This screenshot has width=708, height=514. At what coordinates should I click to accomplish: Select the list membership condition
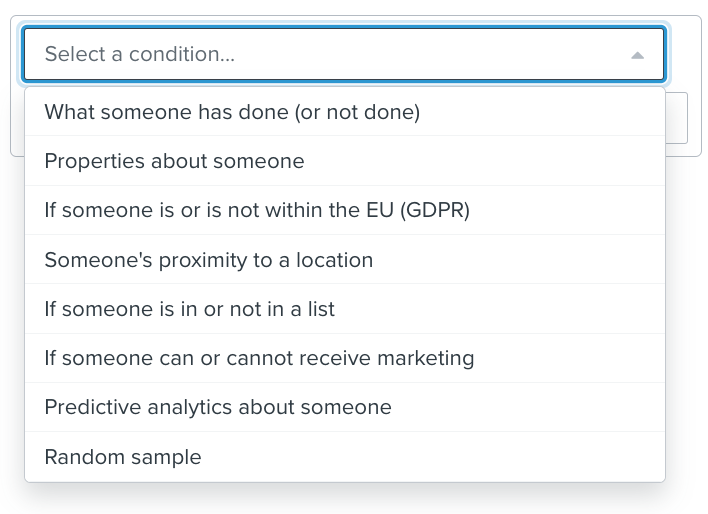pos(190,309)
